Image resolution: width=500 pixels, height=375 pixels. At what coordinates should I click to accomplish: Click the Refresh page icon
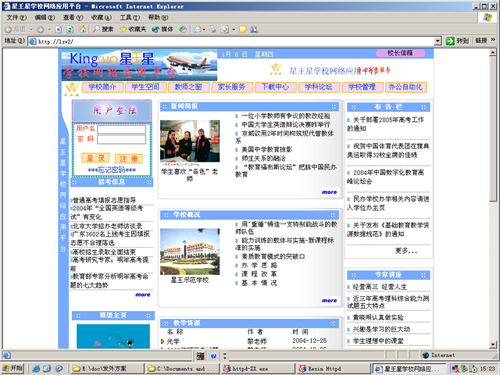coord(70,29)
